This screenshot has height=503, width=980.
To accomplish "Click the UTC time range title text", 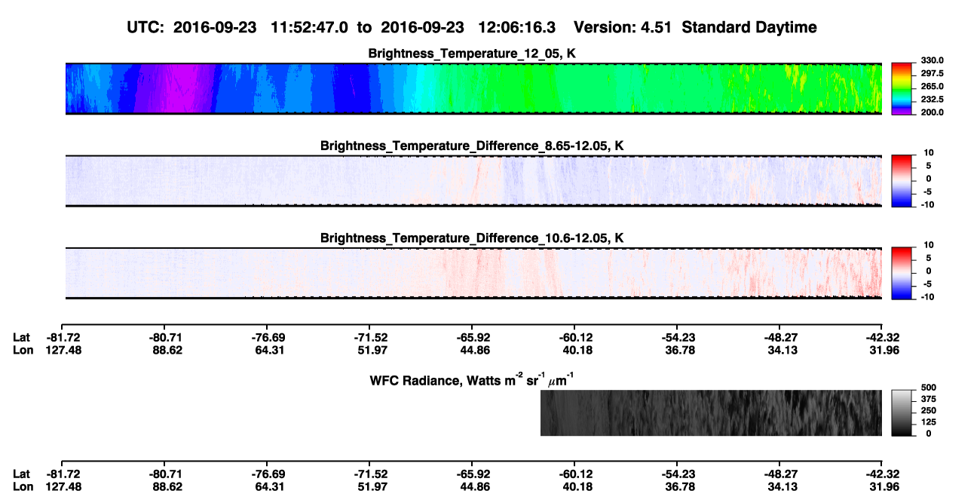I will [343, 27].
